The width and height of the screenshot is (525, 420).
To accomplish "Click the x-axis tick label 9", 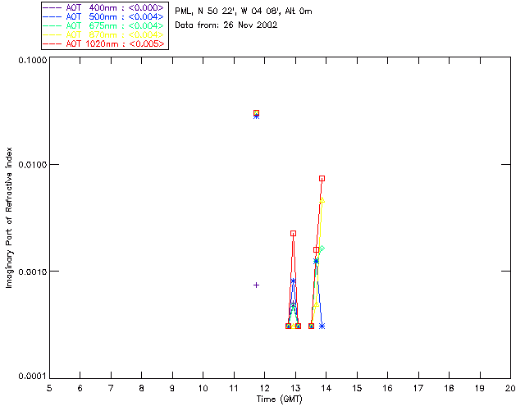I will click(x=172, y=388).
